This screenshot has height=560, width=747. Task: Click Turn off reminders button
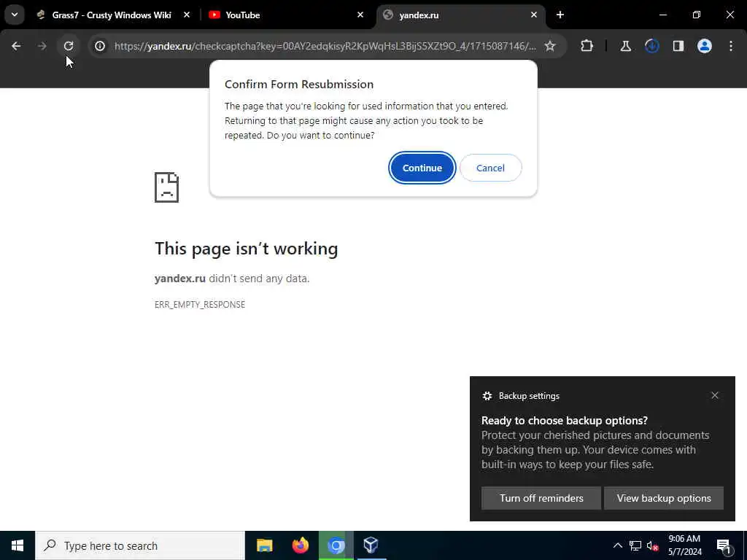(x=541, y=498)
